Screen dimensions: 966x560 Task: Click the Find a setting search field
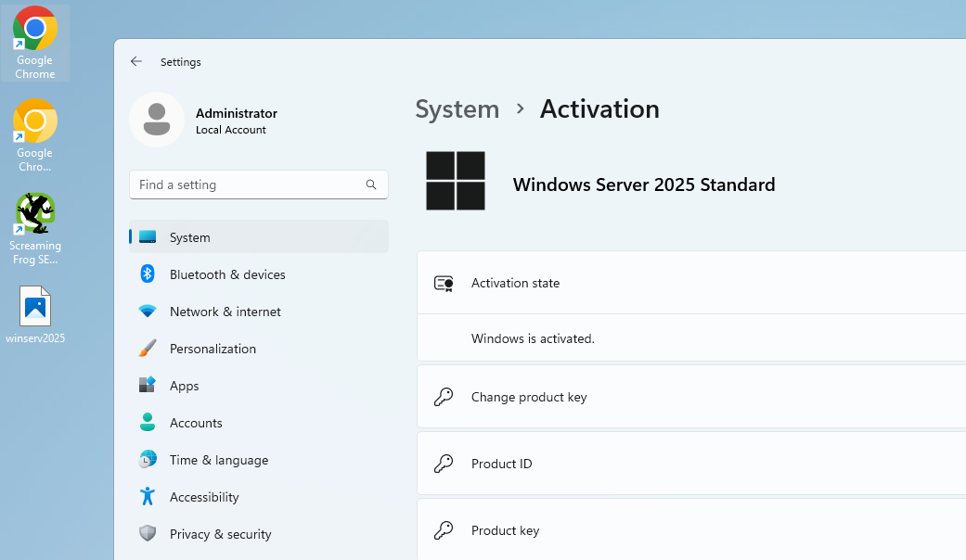click(x=259, y=185)
